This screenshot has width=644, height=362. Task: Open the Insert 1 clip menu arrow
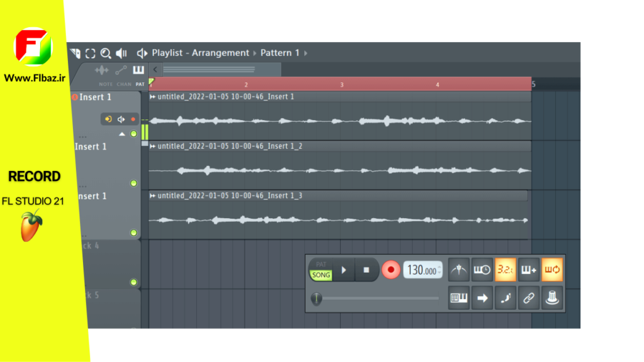(153, 97)
